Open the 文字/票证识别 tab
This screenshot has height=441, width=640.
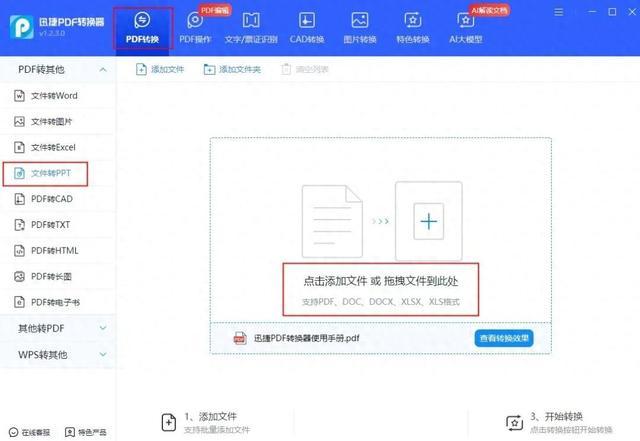point(251,28)
